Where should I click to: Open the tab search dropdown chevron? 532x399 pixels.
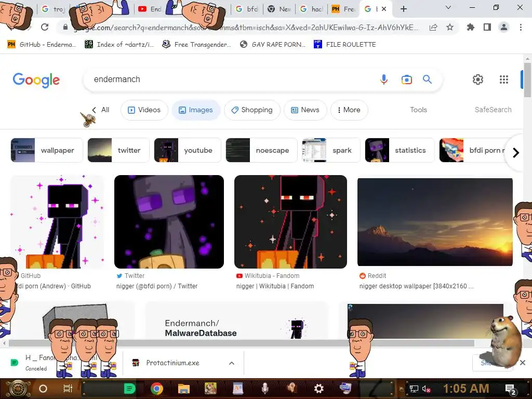[448, 7]
